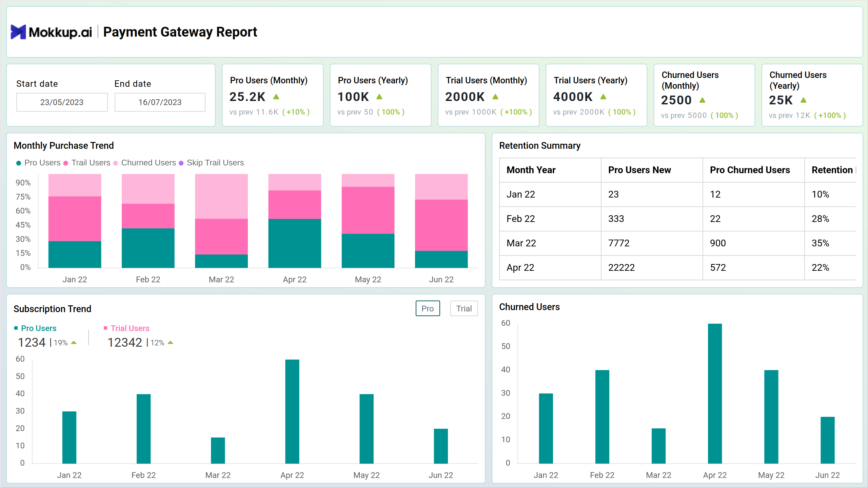The width and height of the screenshot is (868, 488).
Task: Switch Subscription Trend to Pro tab
Action: click(x=428, y=308)
